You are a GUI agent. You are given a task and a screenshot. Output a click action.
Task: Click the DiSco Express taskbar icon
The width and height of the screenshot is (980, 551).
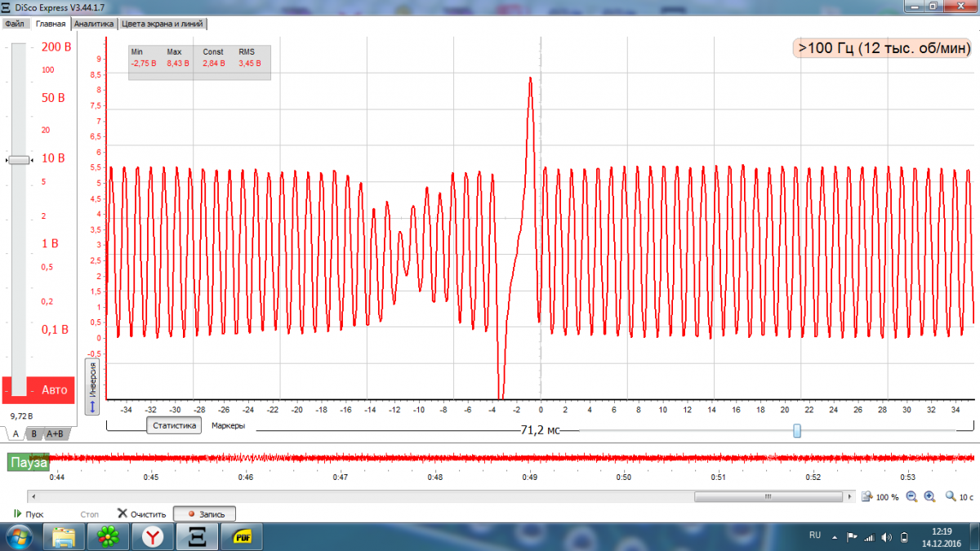[197, 536]
